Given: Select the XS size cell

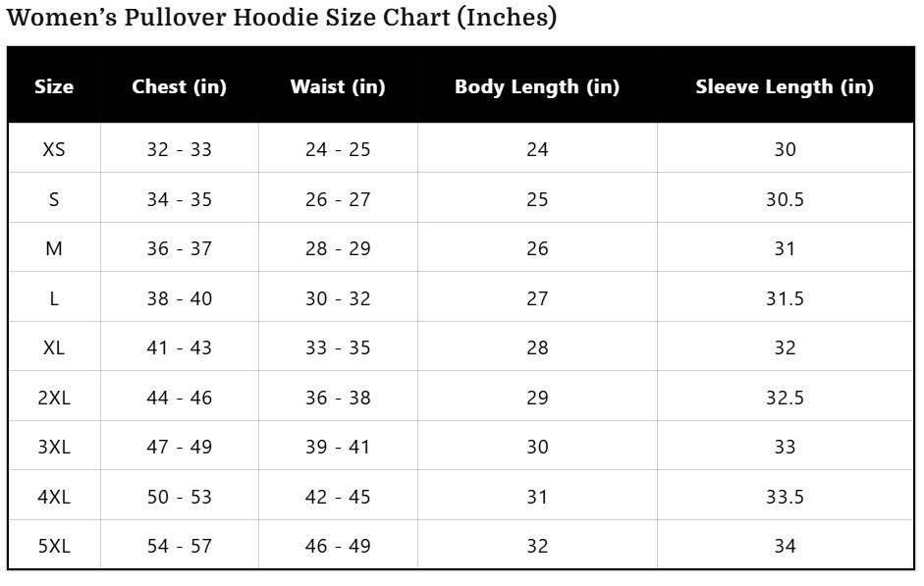Looking at the screenshot, I should tap(54, 149).
